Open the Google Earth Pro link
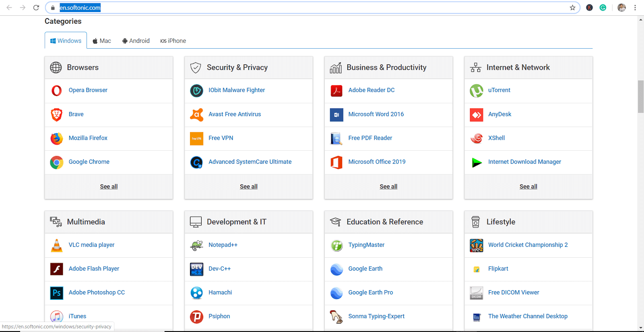This screenshot has height=332, width=644. (371, 293)
